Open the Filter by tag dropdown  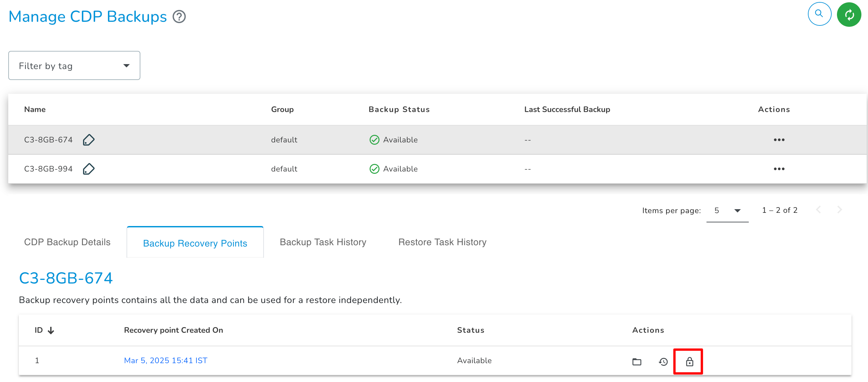click(74, 65)
